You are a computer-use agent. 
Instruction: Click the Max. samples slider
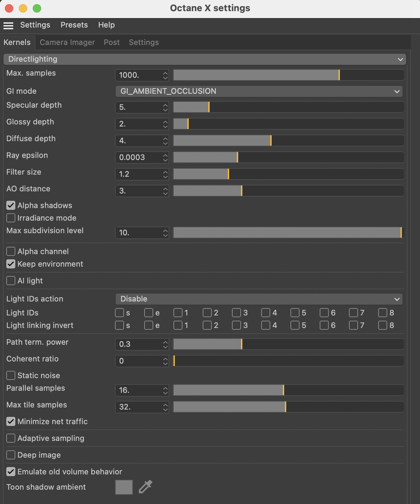tap(288, 75)
